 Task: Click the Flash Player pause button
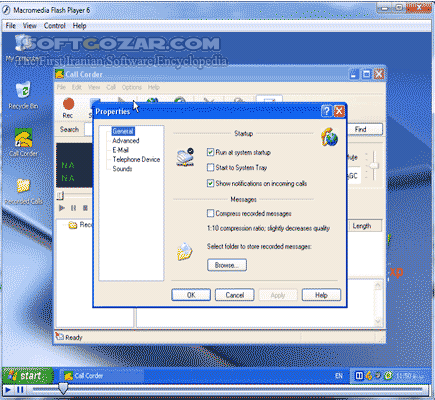point(20,389)
